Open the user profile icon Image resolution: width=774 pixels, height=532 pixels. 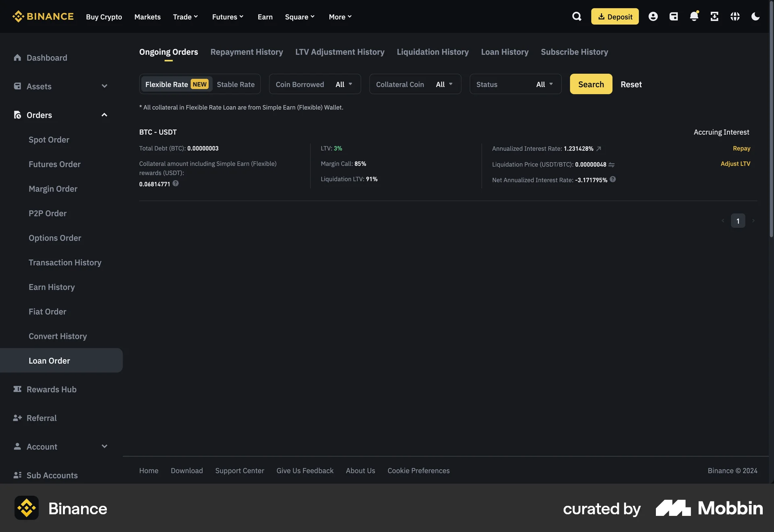(653, 17)
